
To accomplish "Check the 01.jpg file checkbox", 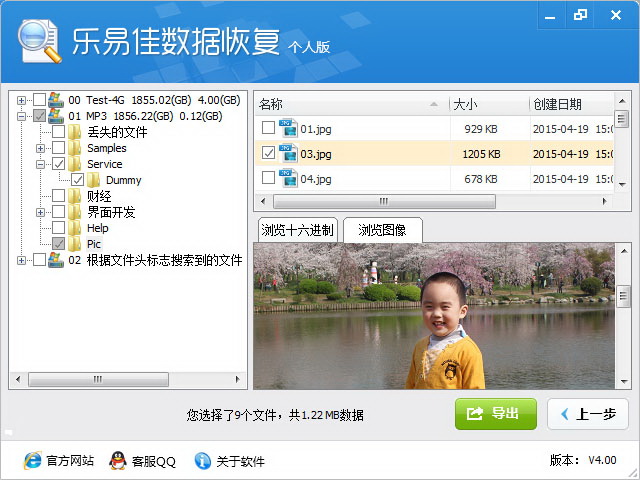I will click(268, 128).
